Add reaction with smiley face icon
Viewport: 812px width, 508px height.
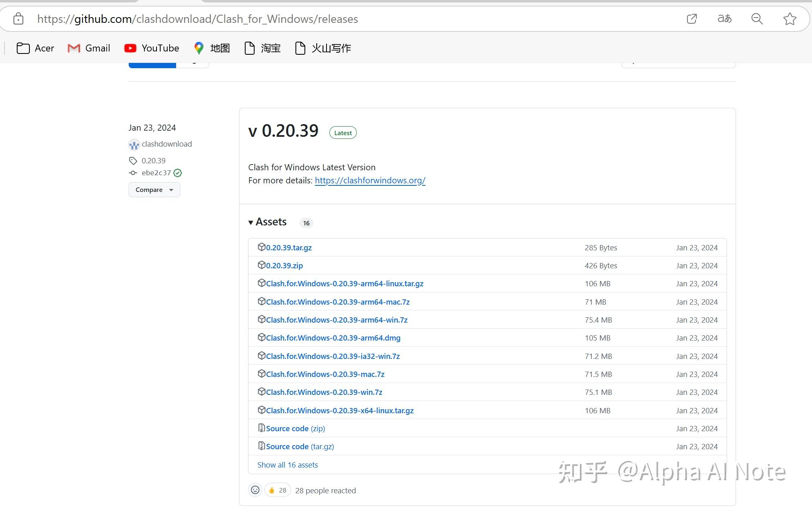click(x=255, y=490)
